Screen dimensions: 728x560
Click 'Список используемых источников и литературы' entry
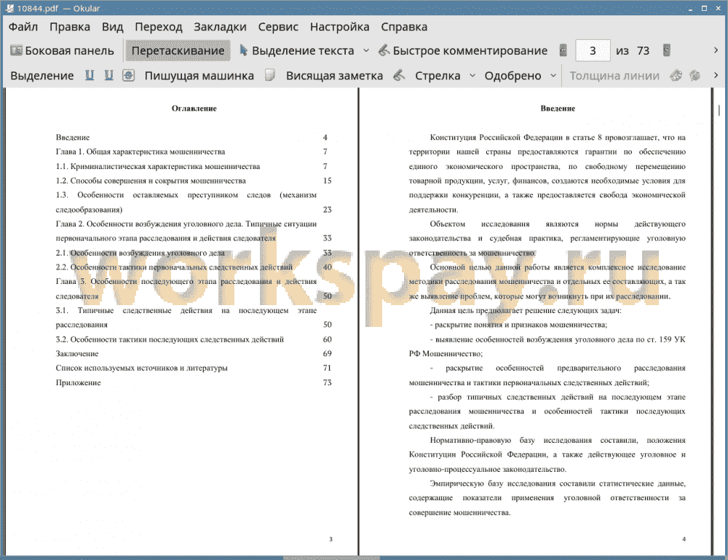[142, 368]
